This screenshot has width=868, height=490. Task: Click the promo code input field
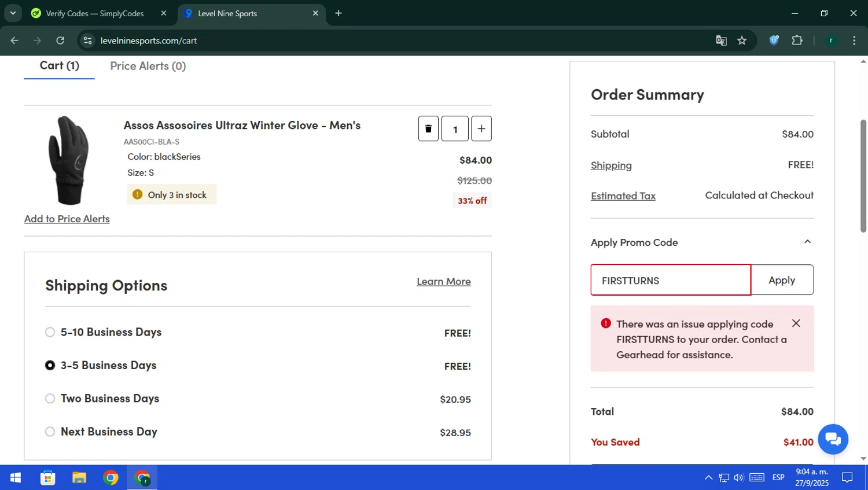pyautogui.click(x=671, y=280)
